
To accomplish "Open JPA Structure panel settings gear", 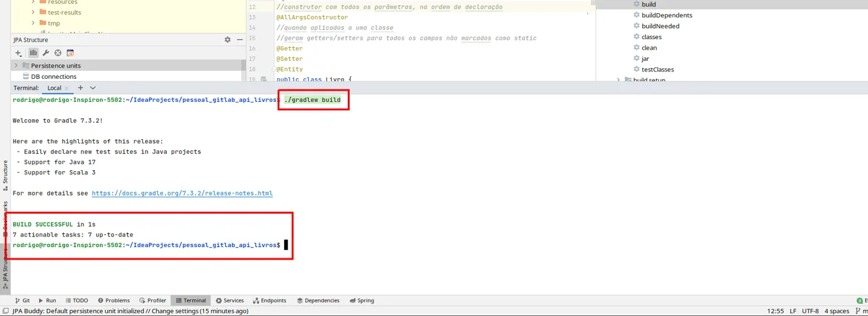I will 228,40.
